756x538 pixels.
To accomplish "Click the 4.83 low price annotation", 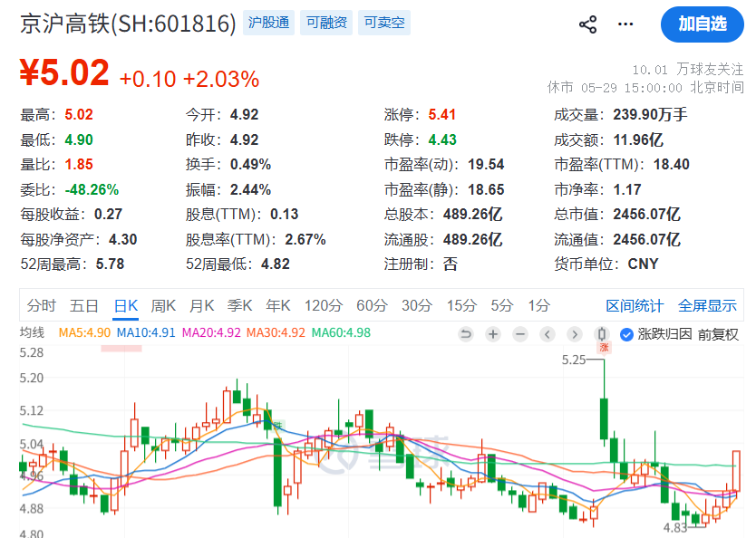I will pos(675,528).
